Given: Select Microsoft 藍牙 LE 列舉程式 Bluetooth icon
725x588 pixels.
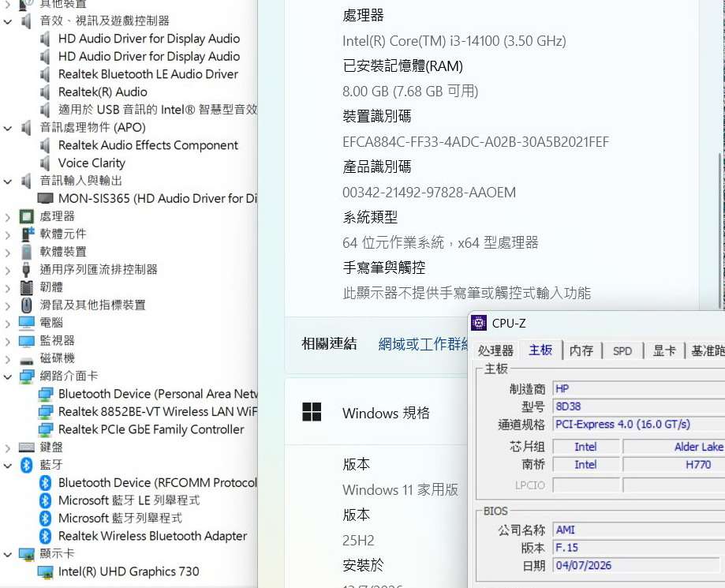Looking at the screenshot, I should [45, 500].
